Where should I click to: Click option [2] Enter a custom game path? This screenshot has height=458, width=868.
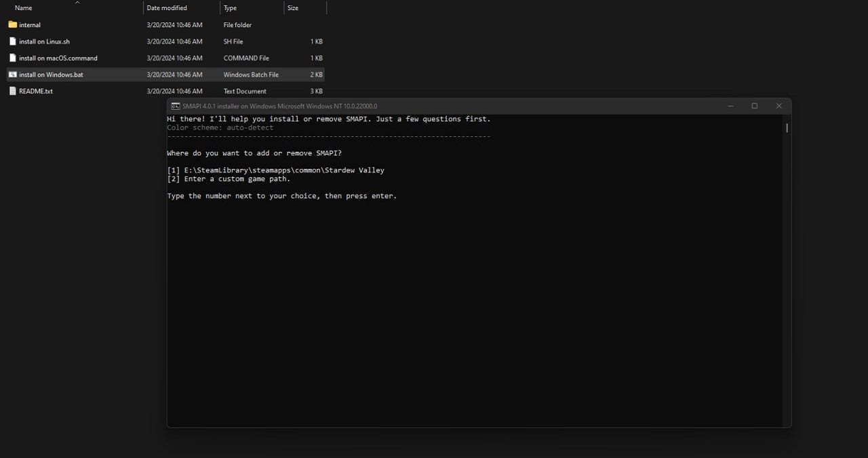point(229,179)
